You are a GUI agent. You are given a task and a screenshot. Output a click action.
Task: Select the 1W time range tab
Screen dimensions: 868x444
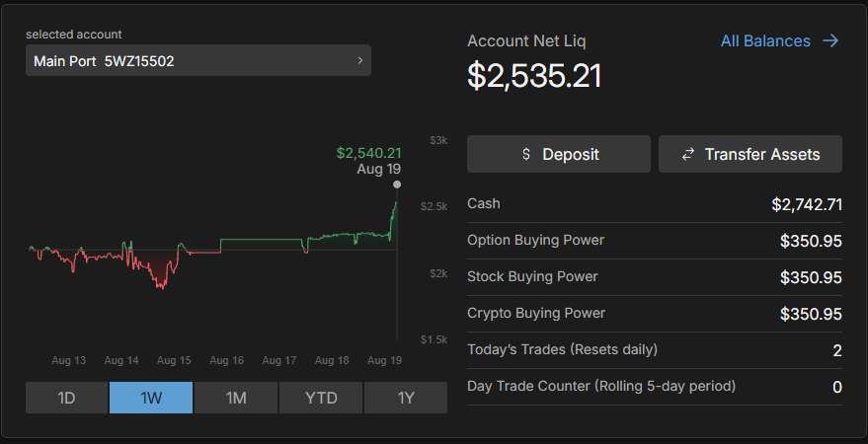(x=151, y=398)
